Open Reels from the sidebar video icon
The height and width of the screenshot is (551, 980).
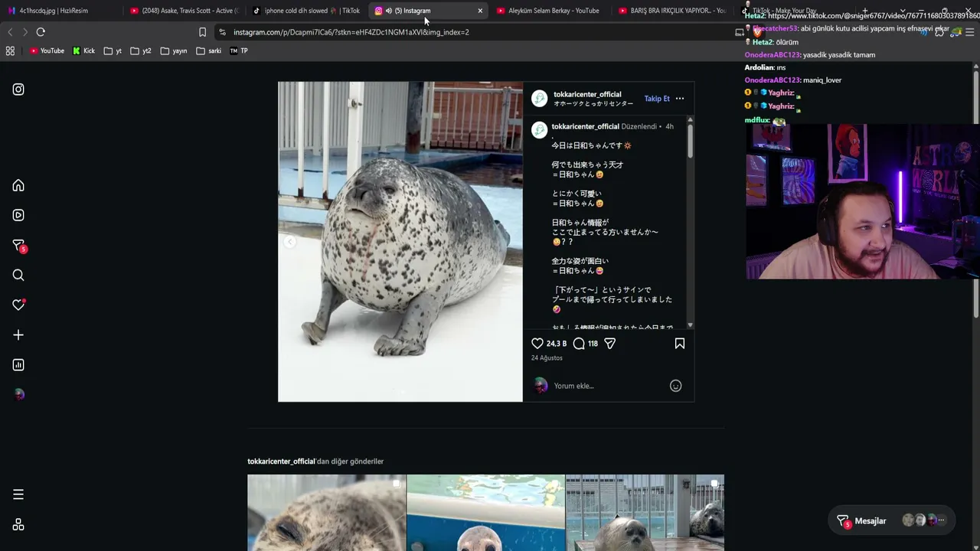tap(18, 215)
